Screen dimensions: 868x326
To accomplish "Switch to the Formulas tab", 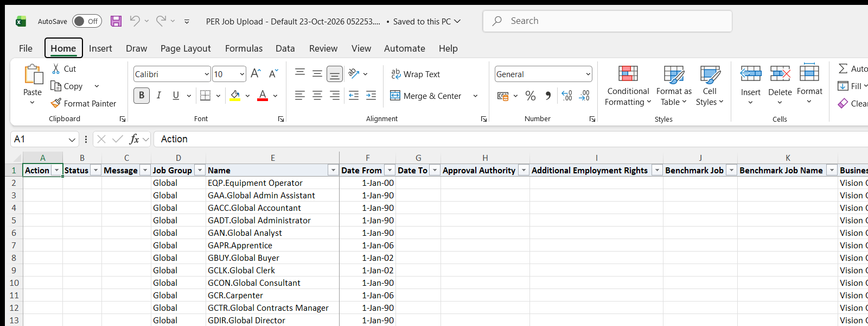I will (244, 48).
